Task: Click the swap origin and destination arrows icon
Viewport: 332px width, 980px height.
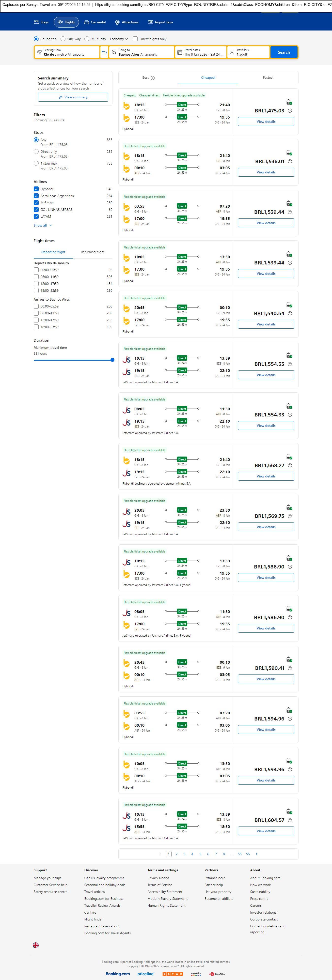Action: coord(104,52)
